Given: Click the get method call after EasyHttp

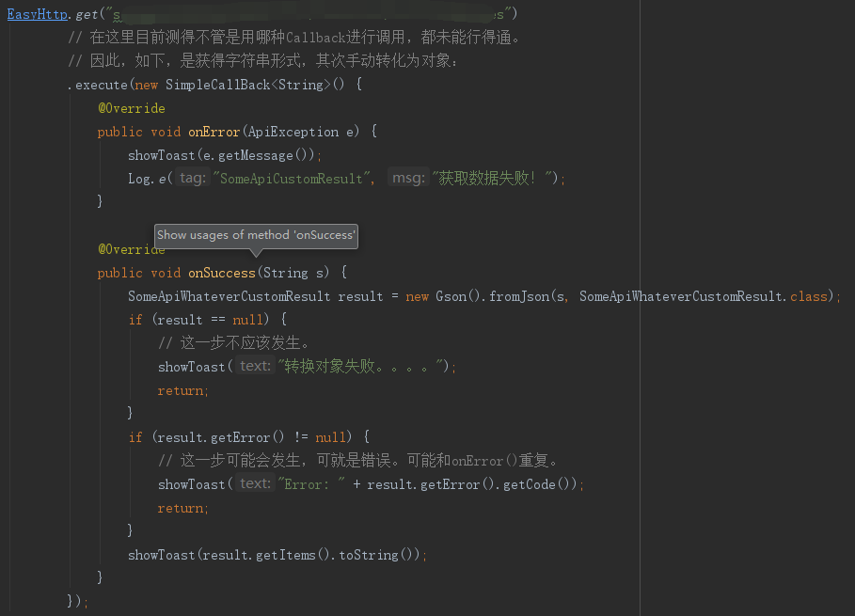Looking at the screenshot, I should 86,14.
